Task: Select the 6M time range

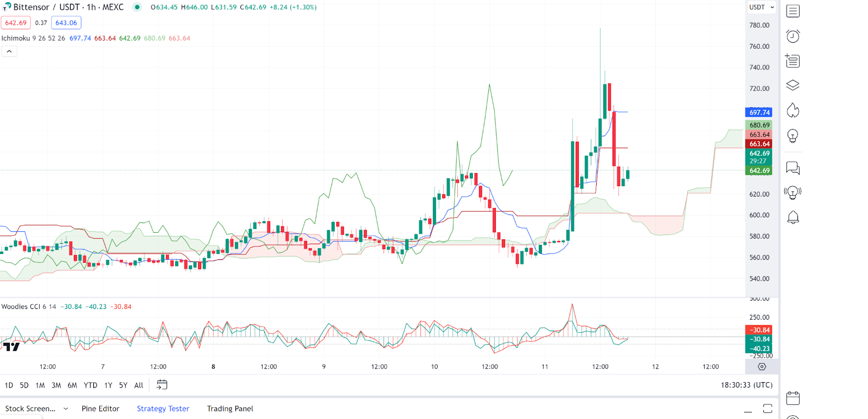Action: click(72, 385)
